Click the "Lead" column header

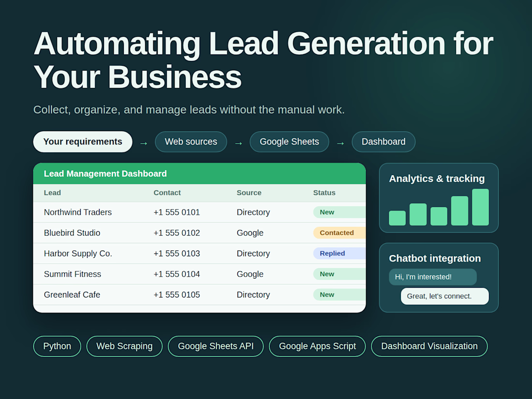tap(52, 192)
